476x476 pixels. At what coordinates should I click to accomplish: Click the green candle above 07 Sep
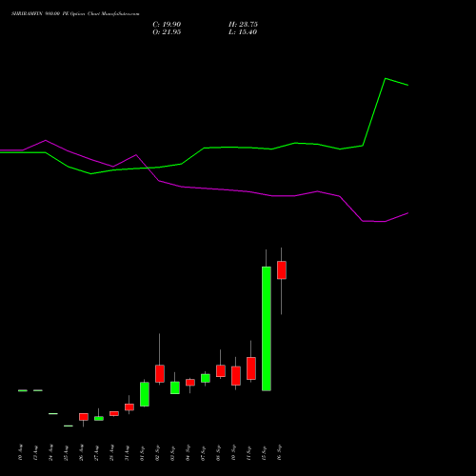coord(206,378)
